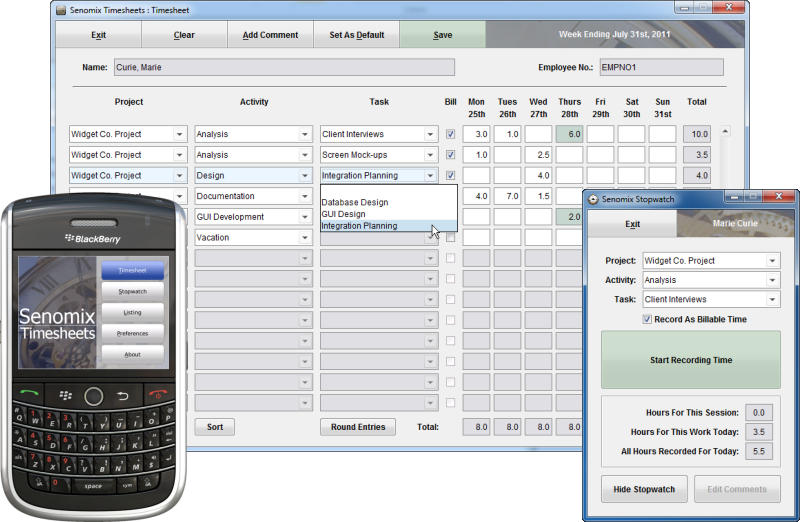
Task: Click the Clear button
Action: coord(184,35)
